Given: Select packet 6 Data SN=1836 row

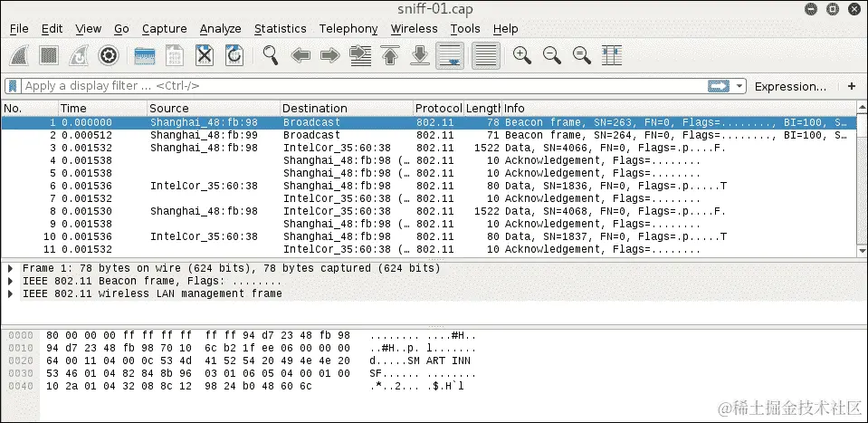Looking at the screenshot, I should pyautogui.click(x=429, y=186).
